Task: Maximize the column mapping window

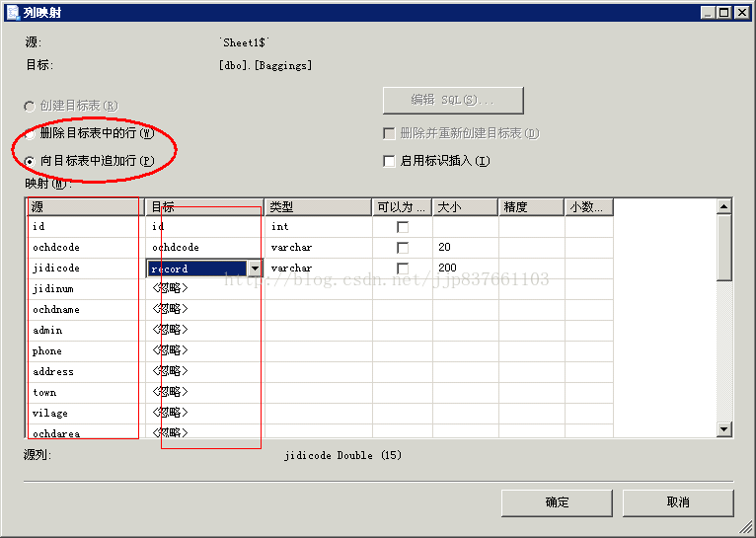Action: pyautogui.click(x=724, y=13)
